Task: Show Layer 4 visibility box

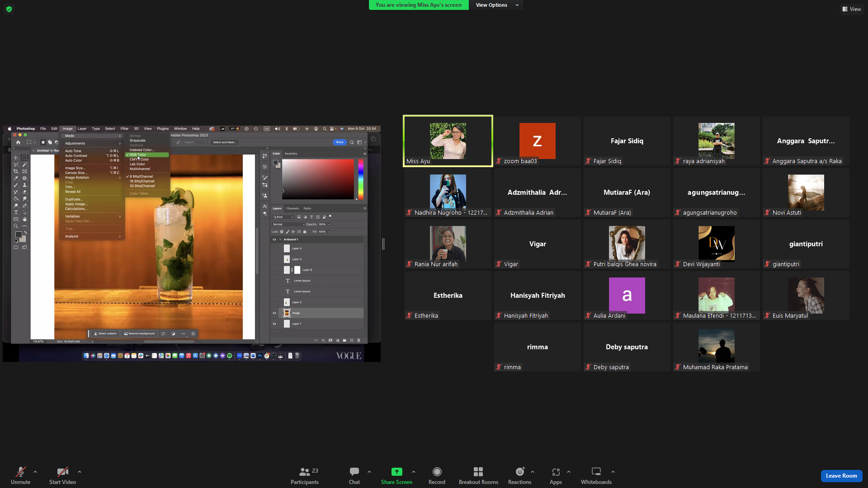Action: (274, 249)
